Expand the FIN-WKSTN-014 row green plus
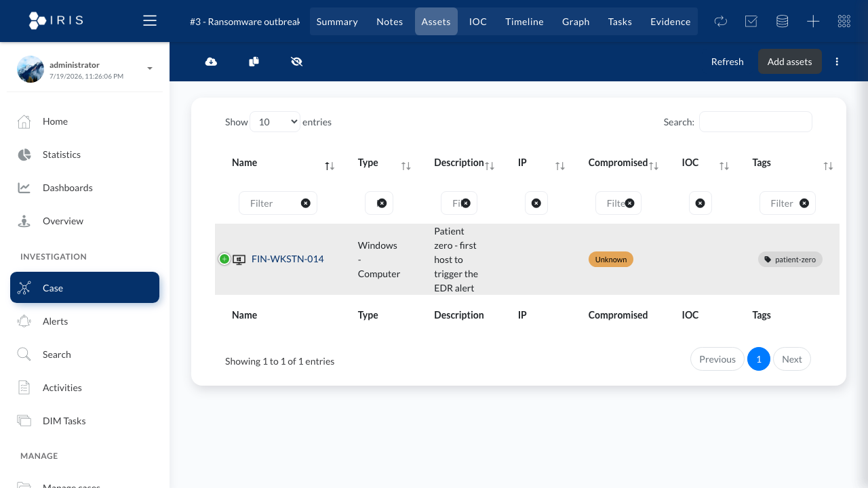Screen dimensions: 868x488 tap(224, 259)
